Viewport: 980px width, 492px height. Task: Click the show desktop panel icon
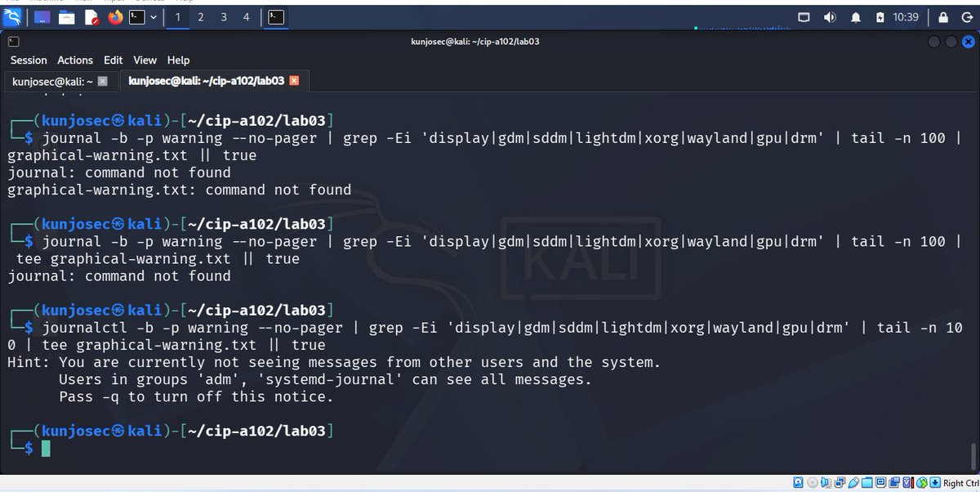(x=42, y=16)
